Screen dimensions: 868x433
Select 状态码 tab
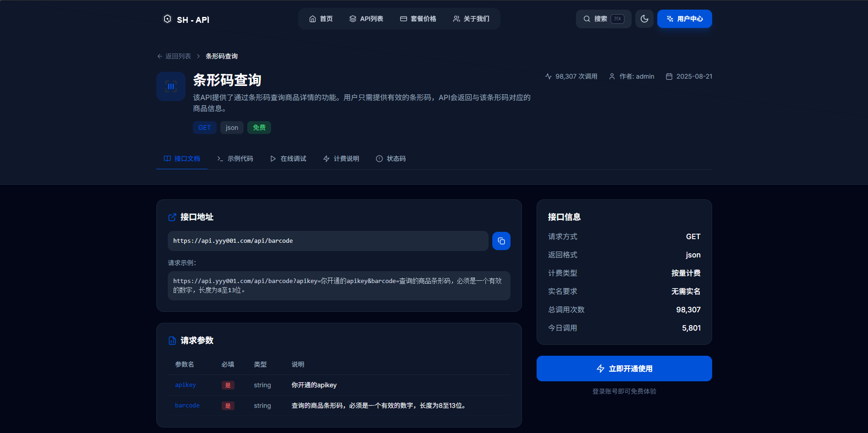coord(391,158)
